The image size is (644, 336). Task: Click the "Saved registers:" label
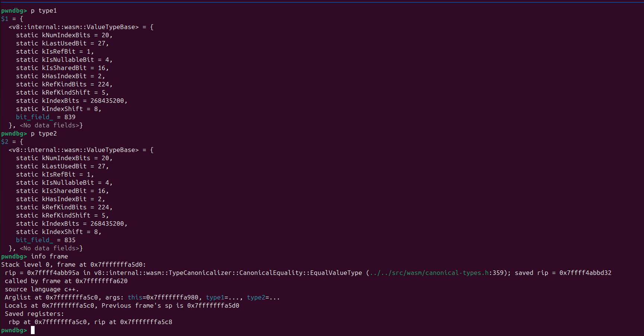point(34,314)
